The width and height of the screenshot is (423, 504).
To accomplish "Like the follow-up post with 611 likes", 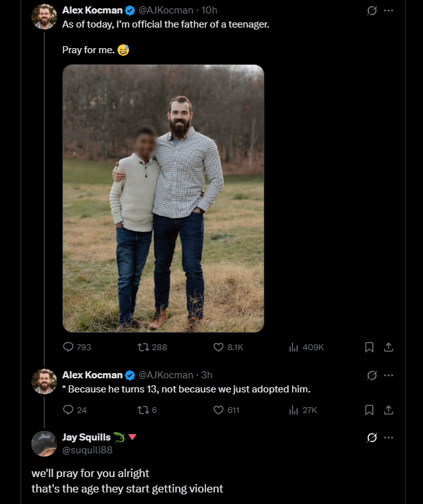I will tap(218, 410).
